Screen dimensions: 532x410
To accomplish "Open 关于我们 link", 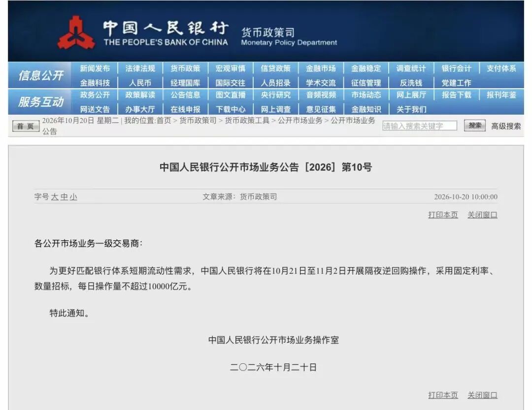I will click(x=411, y=109).
